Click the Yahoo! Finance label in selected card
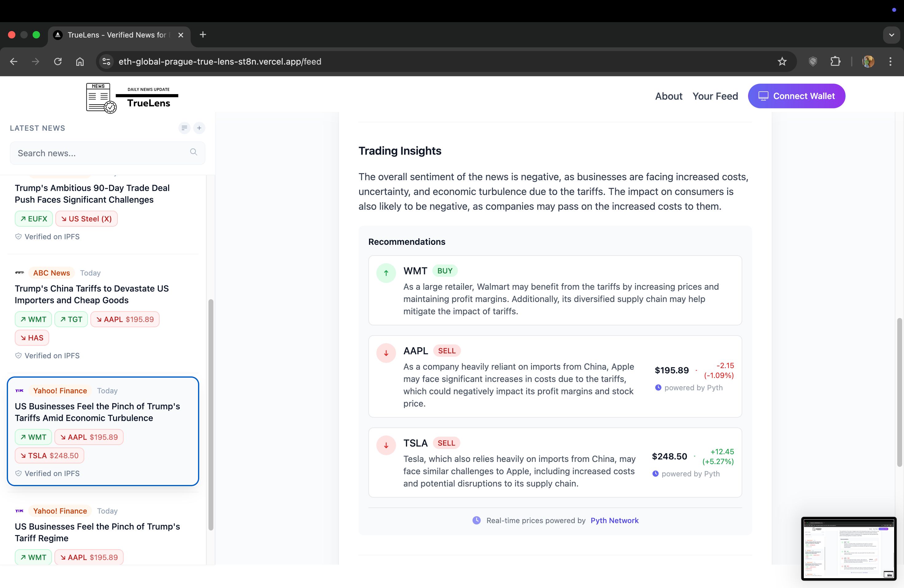This screenshot has width=904, height=588. tap(60, 391)
